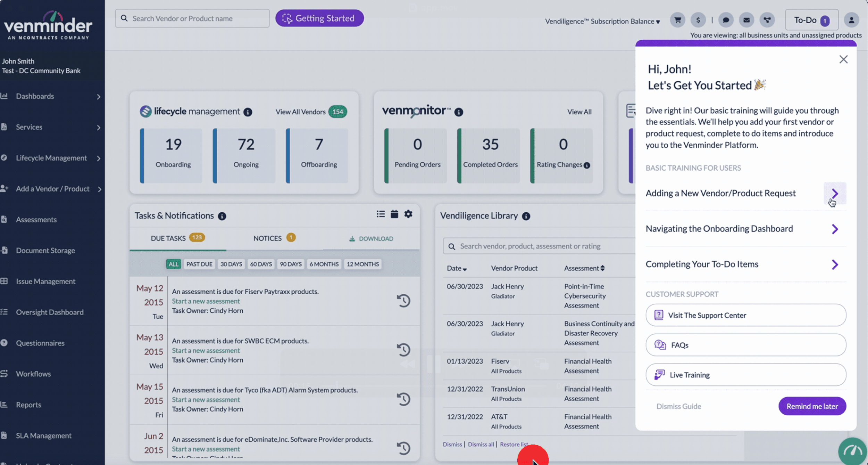Snooze the Fiserv Paytraxx task history icon
Viewport: 868px width, 465px height.
(x=403, y=301)
